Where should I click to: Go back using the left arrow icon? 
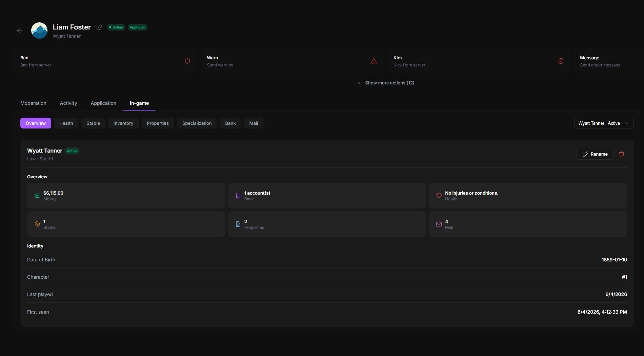click(20, 31)
